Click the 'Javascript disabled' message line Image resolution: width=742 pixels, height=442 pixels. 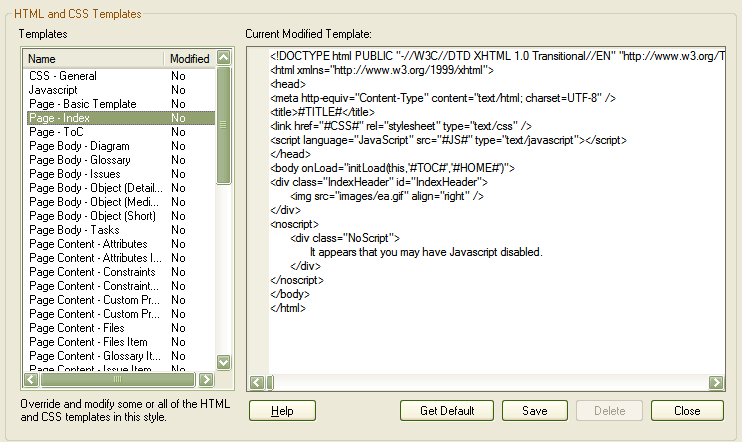pyautogui.click(x=426, y=252)
